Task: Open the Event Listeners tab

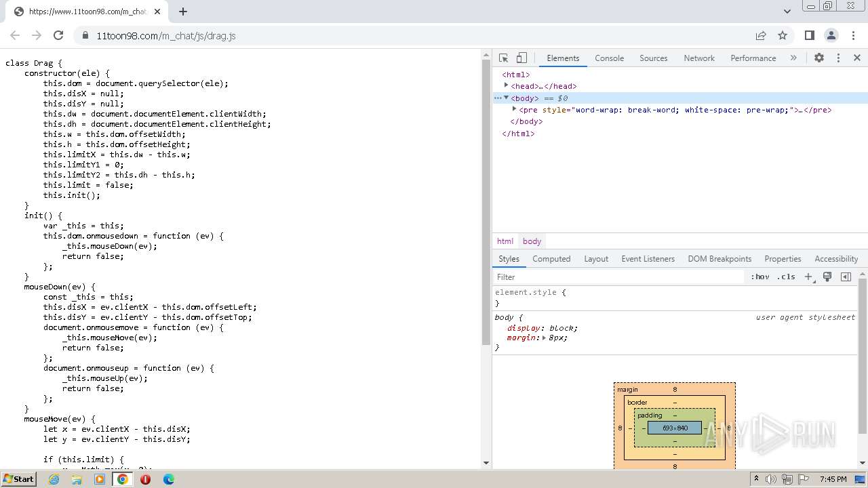Action: tap(648, 259)
